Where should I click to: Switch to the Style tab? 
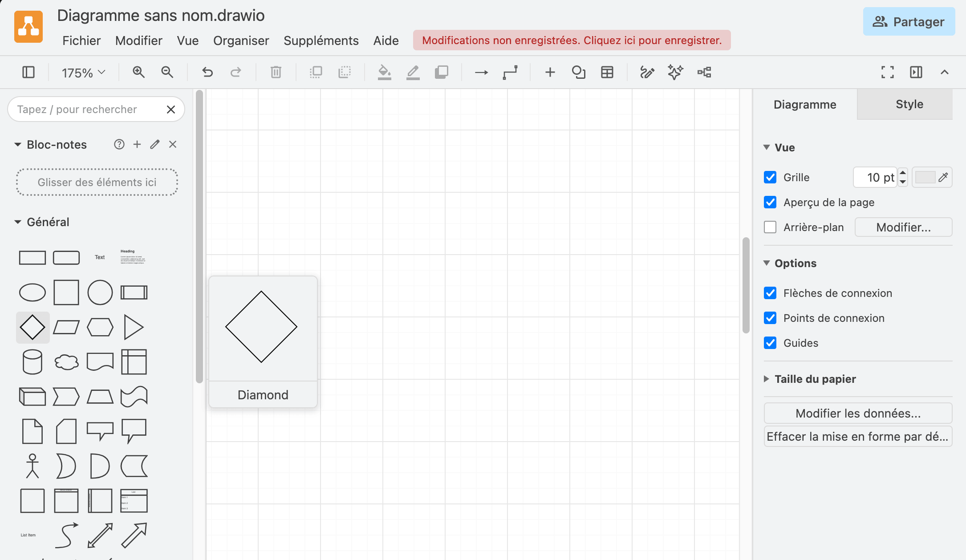point(905,104)
